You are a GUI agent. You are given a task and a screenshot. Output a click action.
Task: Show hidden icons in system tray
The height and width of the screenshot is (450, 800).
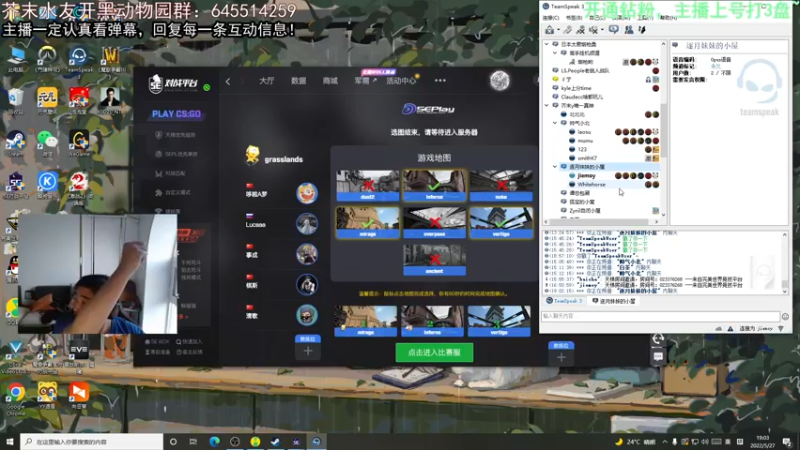pyautogui.click(x=664, y=442)
